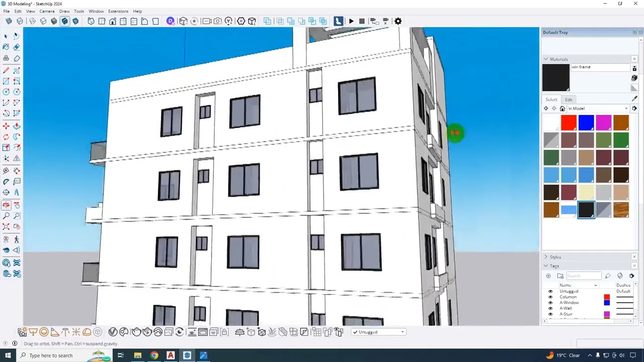This screenshot has width=644, height=362.
Task: Switch to Edit tab in Materials
Action: [569, 100]
